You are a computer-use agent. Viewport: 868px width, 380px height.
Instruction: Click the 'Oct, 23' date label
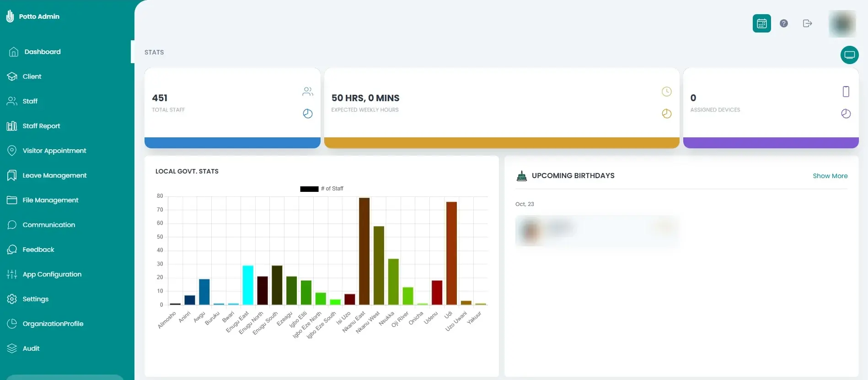click(x=525, y=204)
